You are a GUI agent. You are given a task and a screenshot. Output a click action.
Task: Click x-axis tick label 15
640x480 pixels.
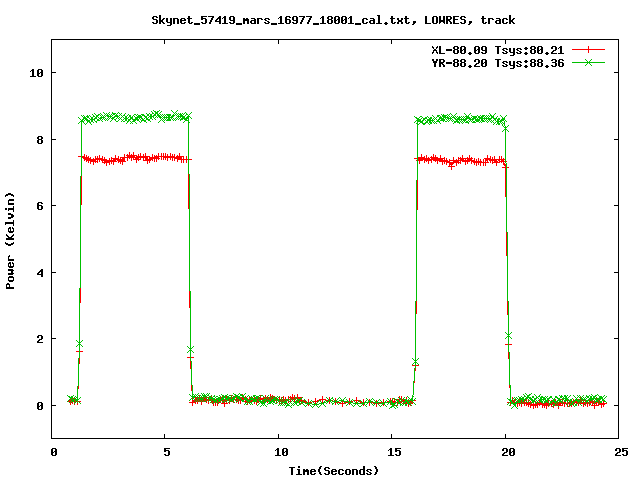(x=394, y=452)
